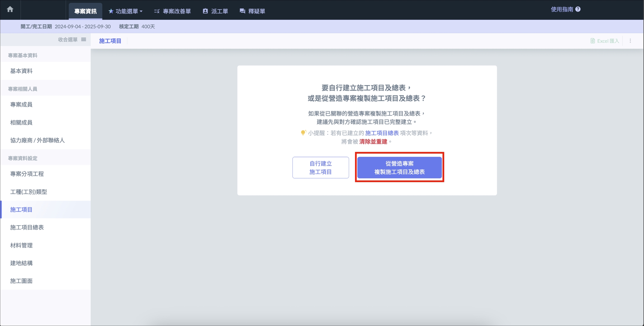Click 自行建立施工項目 button
Screen dimensions: 644x326
pos(320,167)
